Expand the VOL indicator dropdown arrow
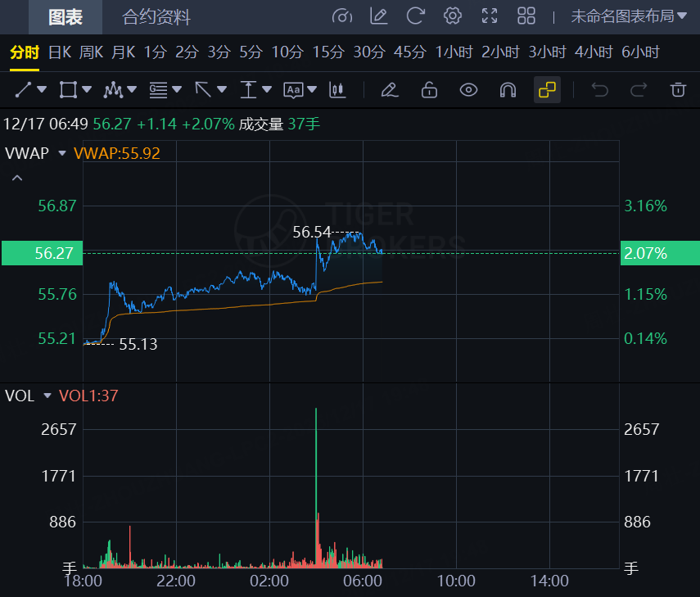Screen dimensions: 700x597 [x=47, y=396]
